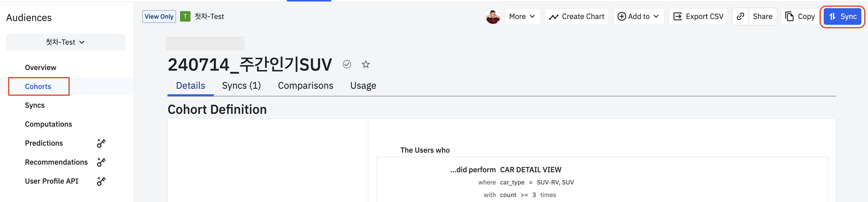
Task: Export cohort with Export CSV
Action: pos(698,17)
